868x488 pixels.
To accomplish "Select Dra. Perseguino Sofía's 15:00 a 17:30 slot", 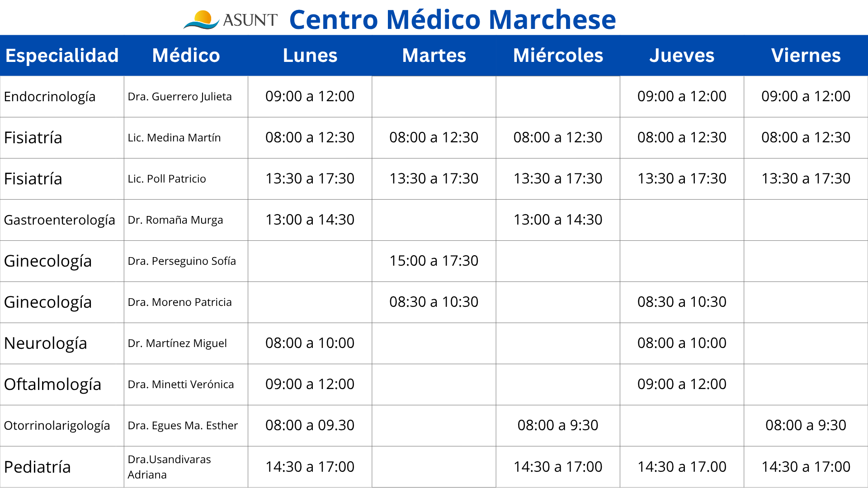I will pos(434,261).
